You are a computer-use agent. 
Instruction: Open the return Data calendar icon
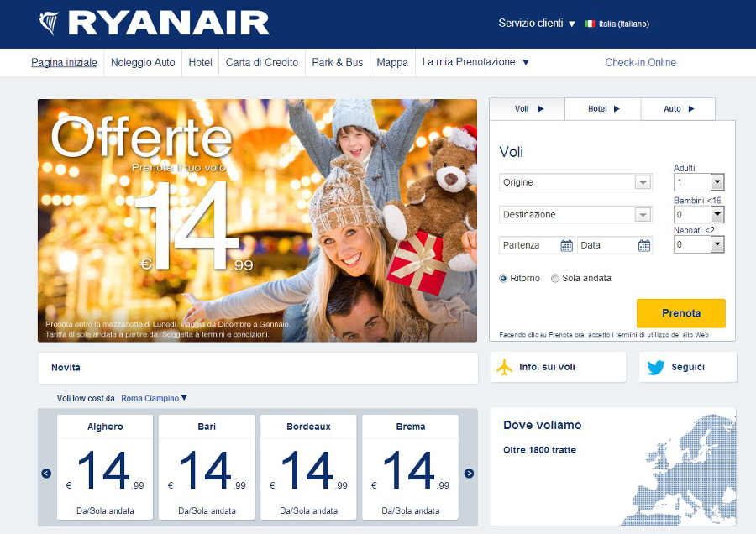(x=644, y=245)
